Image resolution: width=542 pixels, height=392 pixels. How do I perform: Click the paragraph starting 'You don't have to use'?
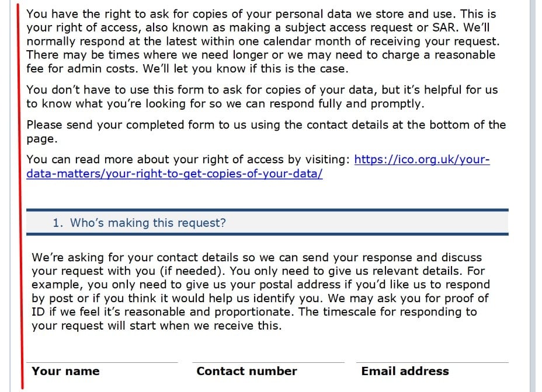click(262, 97)
